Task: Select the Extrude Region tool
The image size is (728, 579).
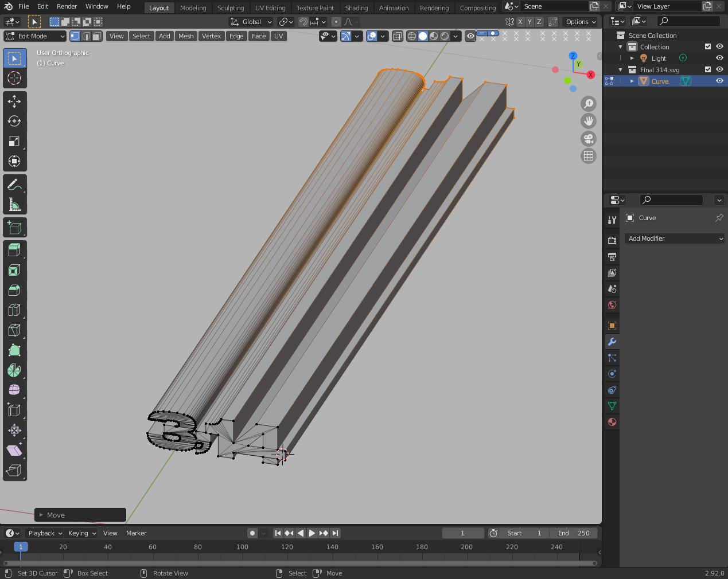Action: pos(14,249)
